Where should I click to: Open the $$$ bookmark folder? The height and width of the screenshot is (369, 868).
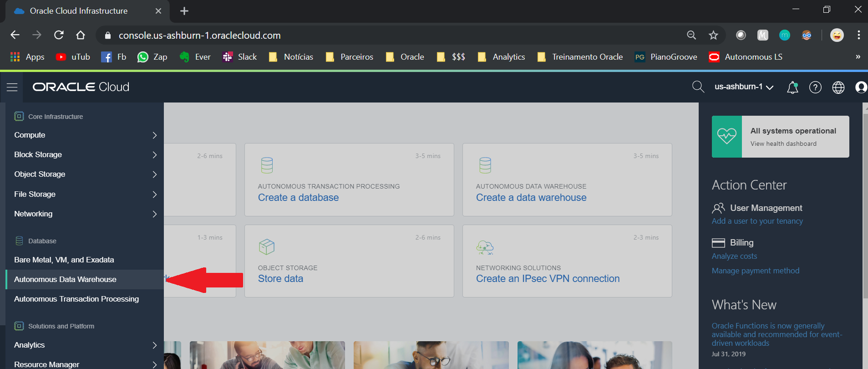(x=451, y=57)
